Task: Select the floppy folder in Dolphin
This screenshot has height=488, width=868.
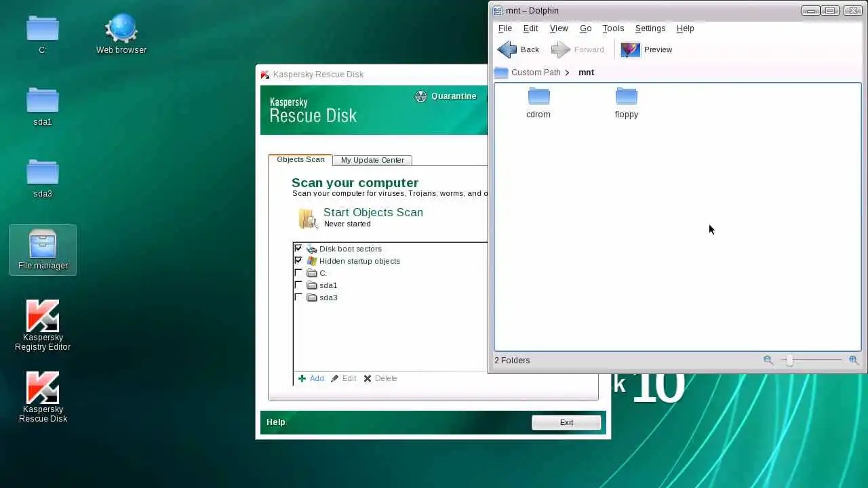Action: click(x=627, y=103)
